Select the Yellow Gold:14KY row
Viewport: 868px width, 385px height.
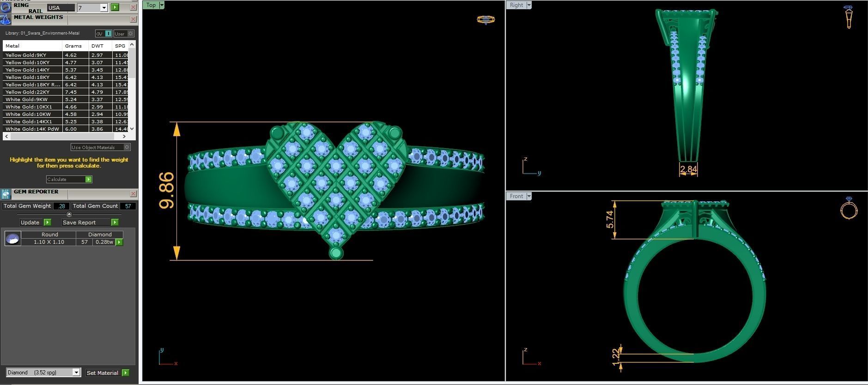tap(66, 70)
